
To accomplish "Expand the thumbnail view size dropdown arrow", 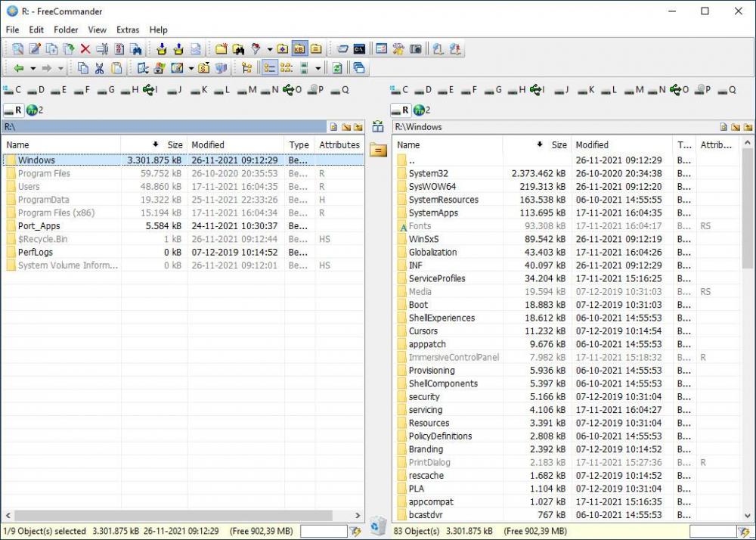I will 318,68.
